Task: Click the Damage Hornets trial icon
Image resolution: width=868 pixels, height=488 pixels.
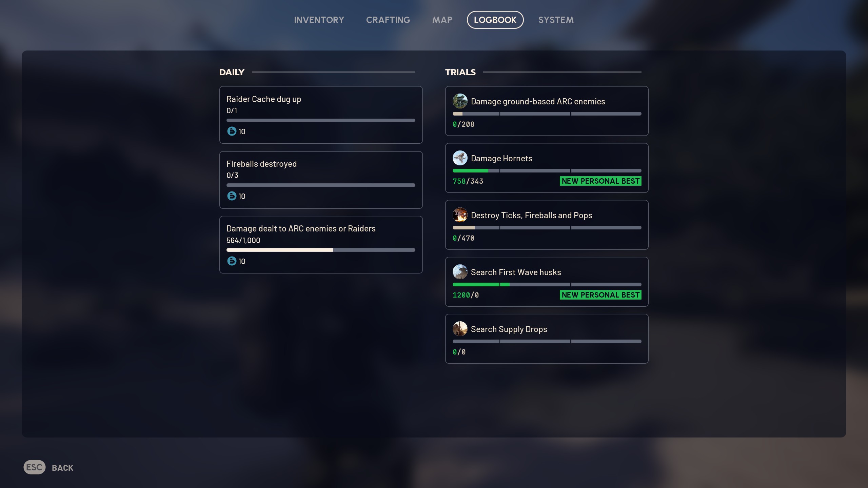Action: pyautogui.click(x=460, y=158)
